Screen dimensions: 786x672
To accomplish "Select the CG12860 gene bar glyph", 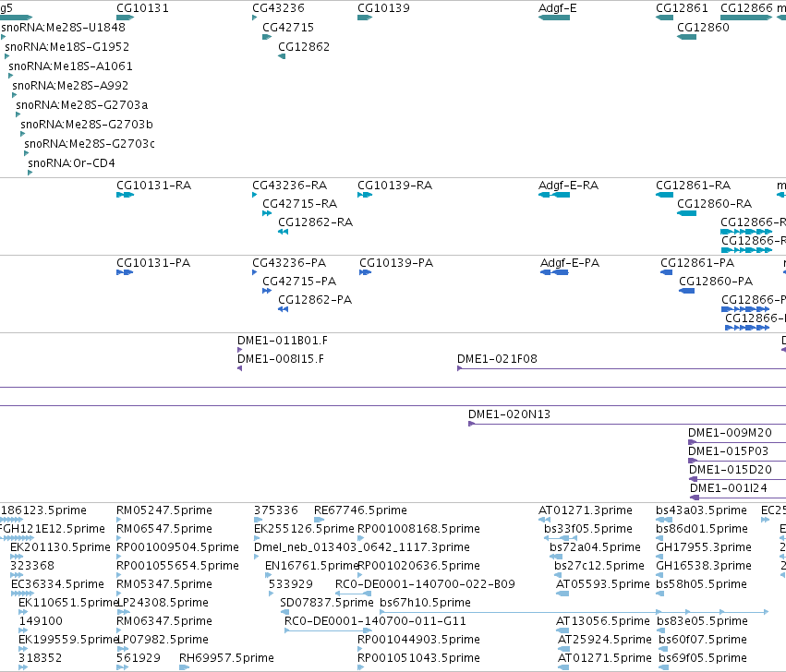I will click(x=687, y=37).
